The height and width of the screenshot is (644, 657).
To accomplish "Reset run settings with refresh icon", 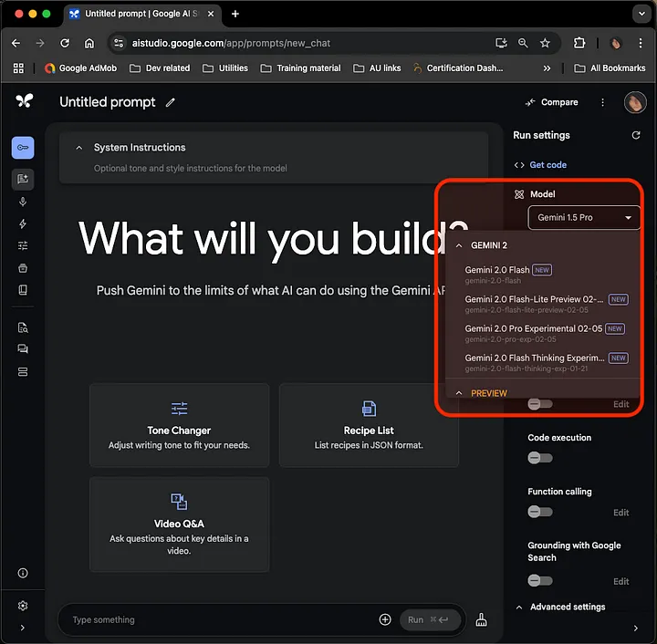I will [636, 135].
